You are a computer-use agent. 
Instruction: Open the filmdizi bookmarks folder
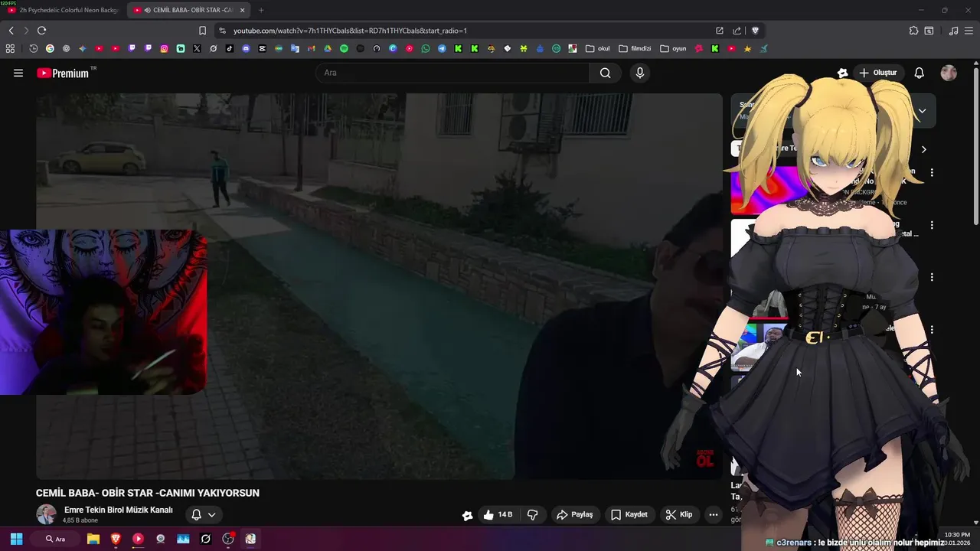pyautogui.click(x=635, y=48)
